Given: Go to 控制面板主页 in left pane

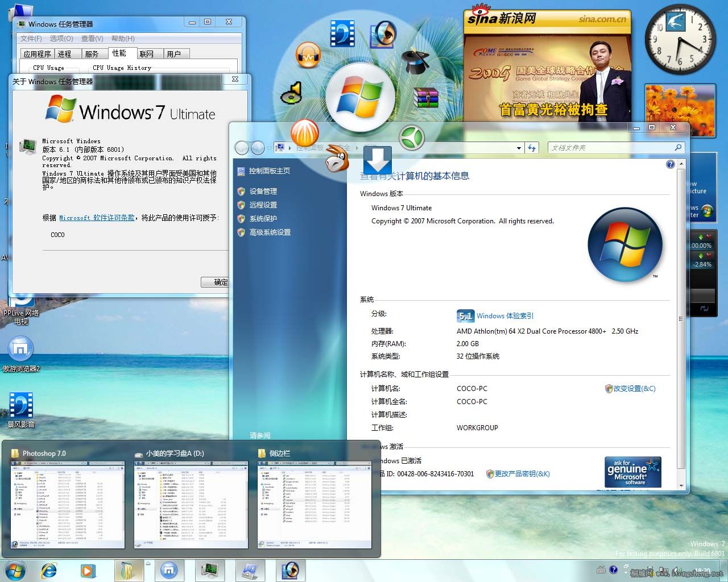Looking at the screenshot, I should (x=270, y=171).
